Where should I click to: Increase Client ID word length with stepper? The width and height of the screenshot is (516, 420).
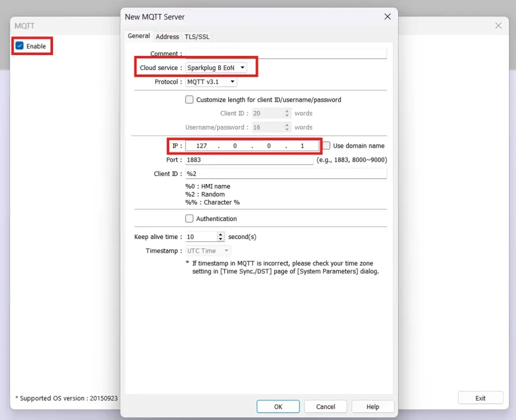[x=287, y=111]
